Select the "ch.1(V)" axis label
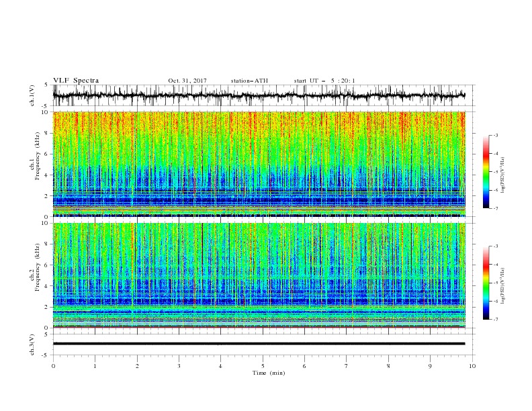 pyautogui.click(x=32, y=95)
